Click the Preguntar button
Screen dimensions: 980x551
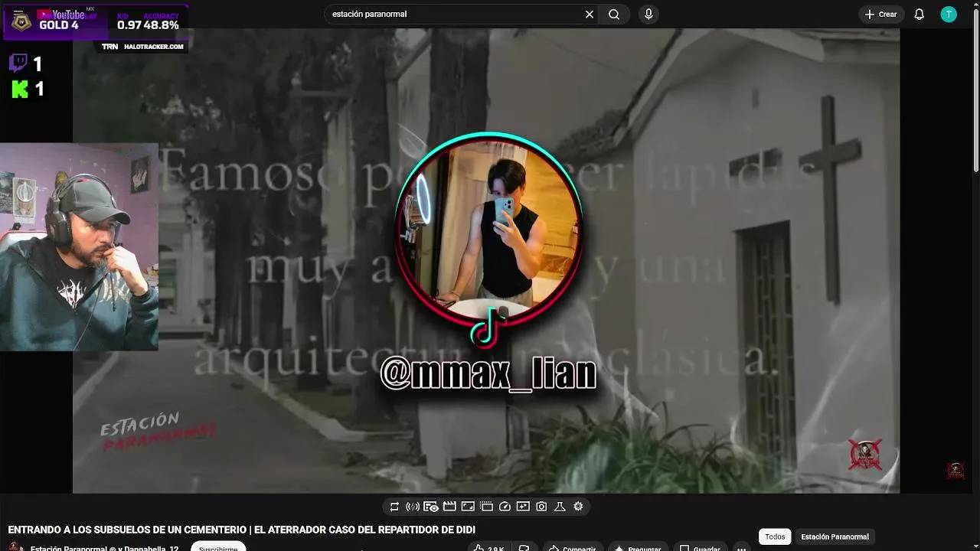click(x=638, y=548)
